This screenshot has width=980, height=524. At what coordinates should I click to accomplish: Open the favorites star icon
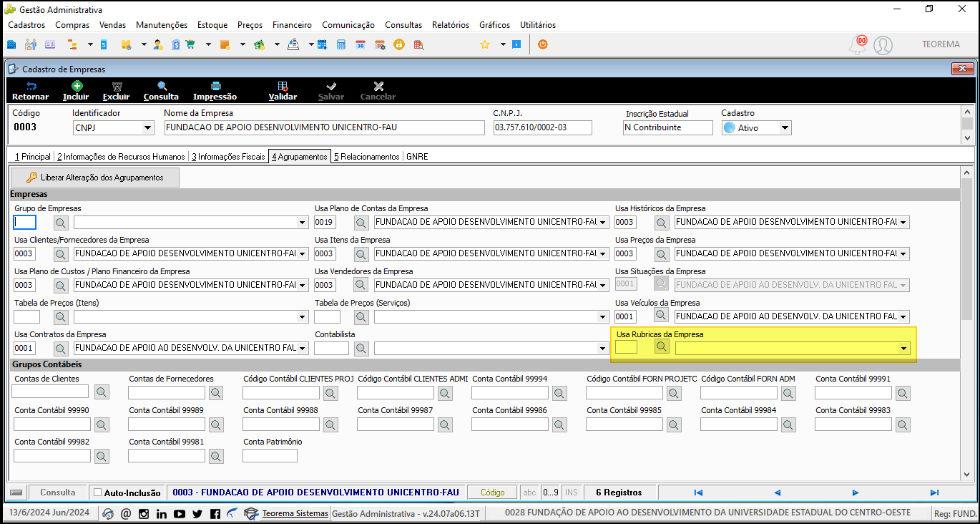[484, 44]
